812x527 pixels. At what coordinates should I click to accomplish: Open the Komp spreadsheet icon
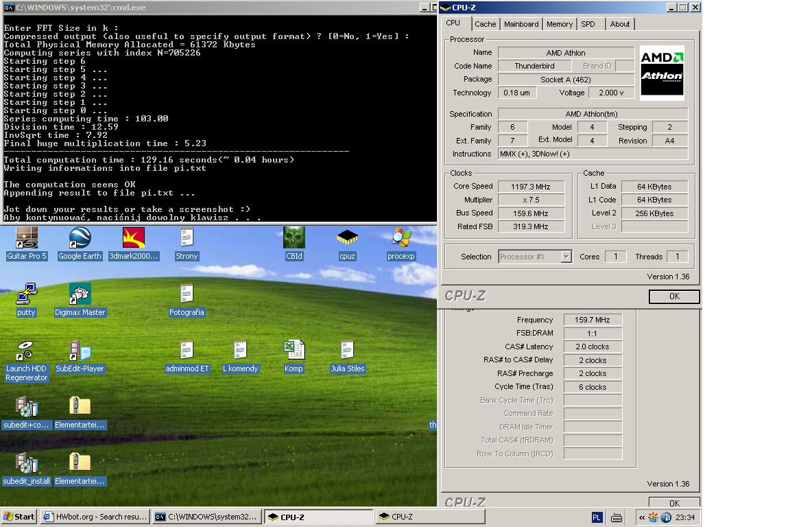(x=294, y=357)
